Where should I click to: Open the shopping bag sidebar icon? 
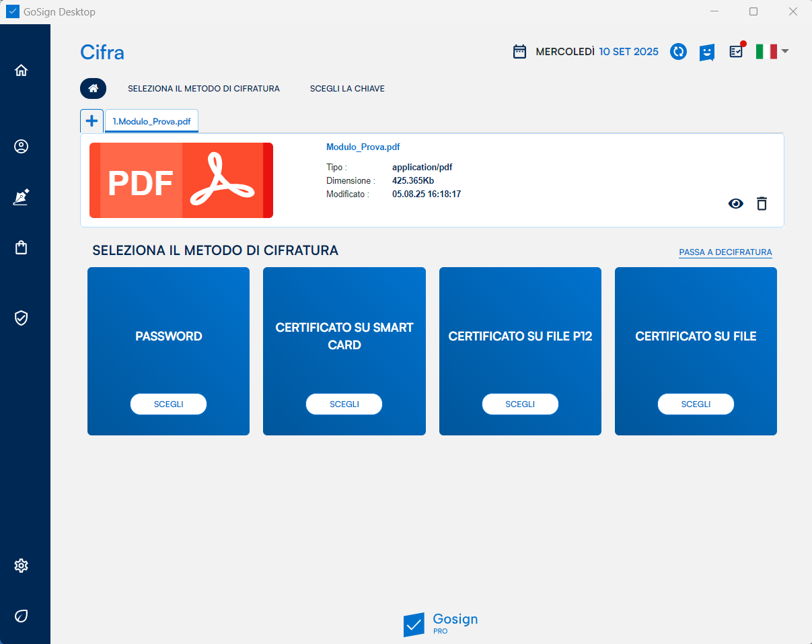pos(22,248)
